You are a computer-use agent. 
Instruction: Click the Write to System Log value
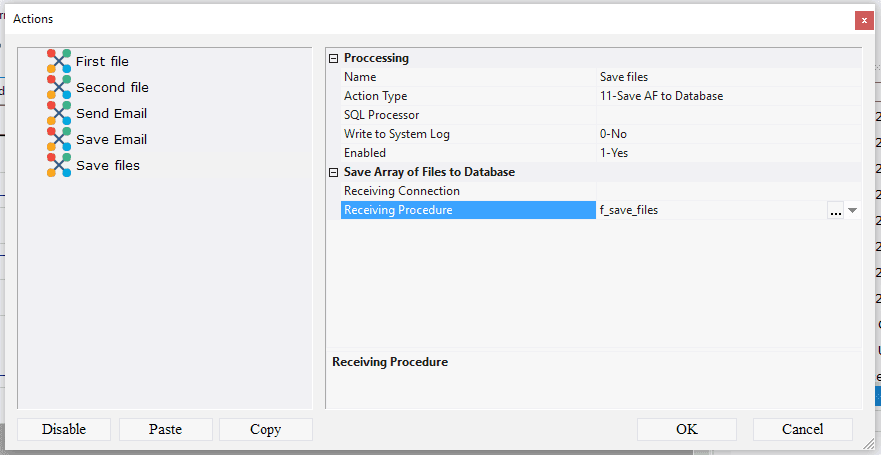(727, 134)
